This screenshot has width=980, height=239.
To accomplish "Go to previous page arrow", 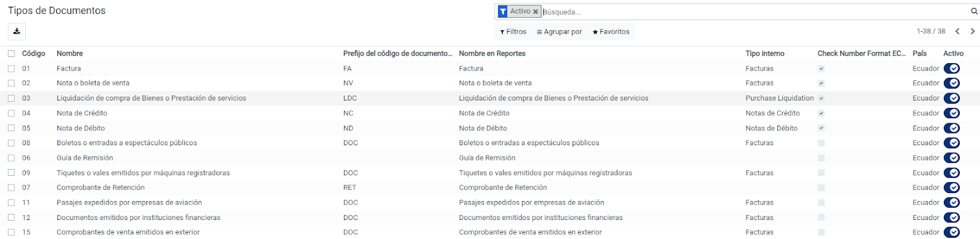I will coord(957,31).
